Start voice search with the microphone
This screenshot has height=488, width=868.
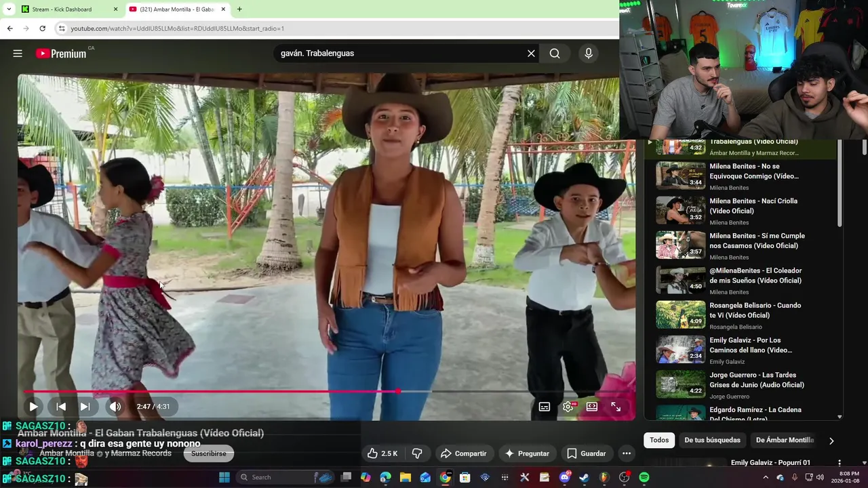pos(588,54)
